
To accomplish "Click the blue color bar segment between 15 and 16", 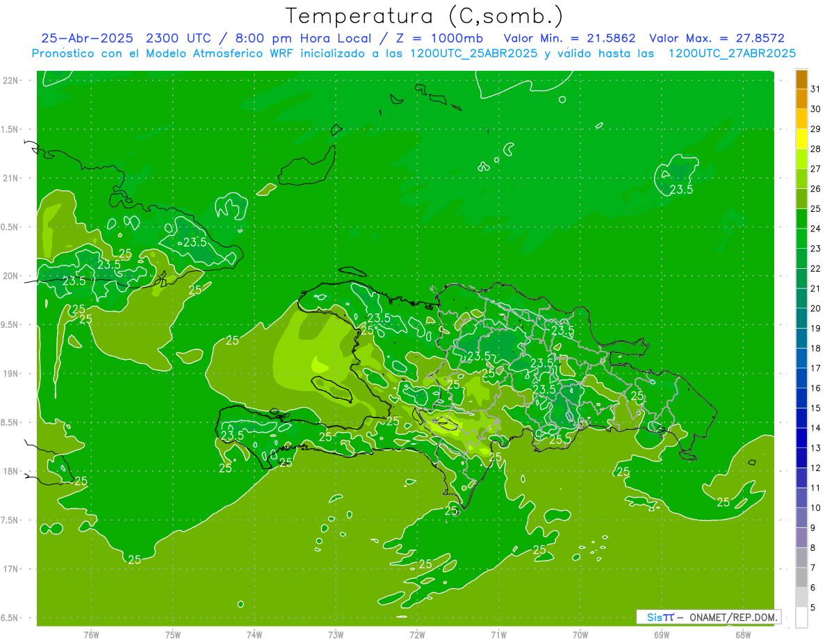I will (x=801, y=398).
